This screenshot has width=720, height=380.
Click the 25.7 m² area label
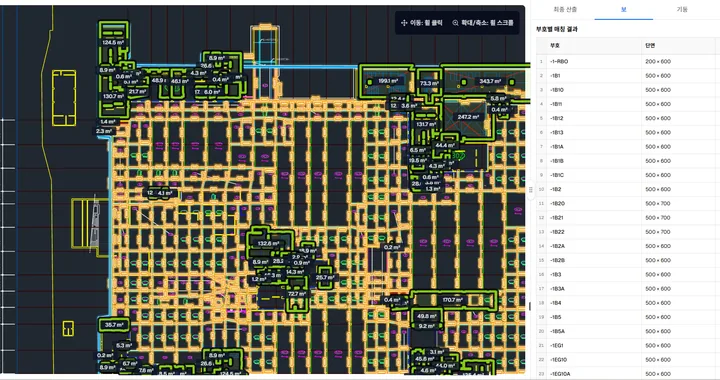tap(325, 278)
